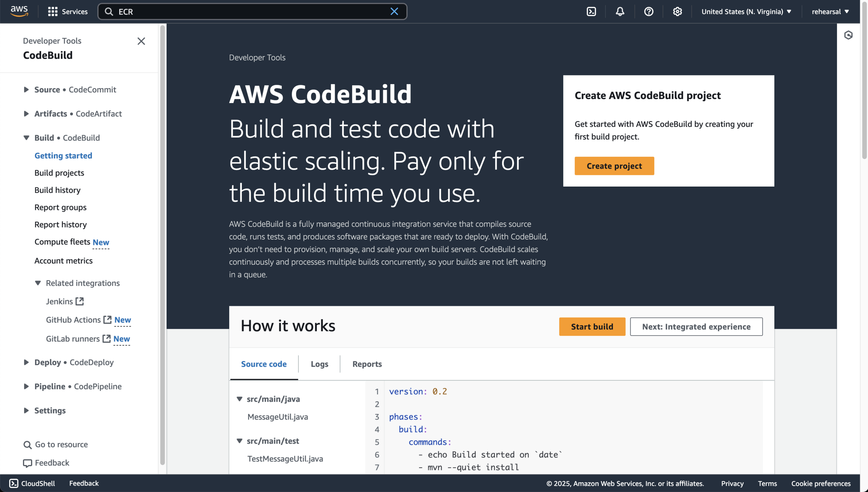Click the AWS logo home icon
868x492 pixels.
click(19, 11)
